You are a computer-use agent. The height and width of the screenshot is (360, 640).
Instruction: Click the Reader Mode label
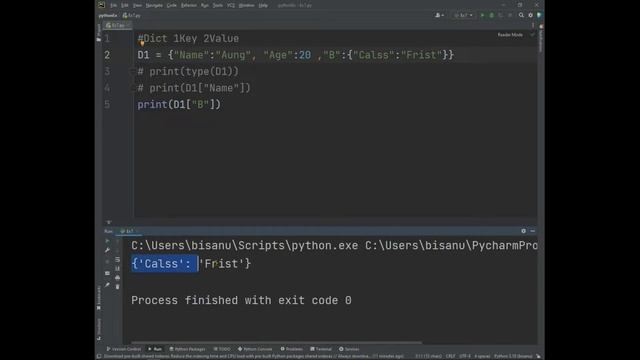tap(510, 35)
